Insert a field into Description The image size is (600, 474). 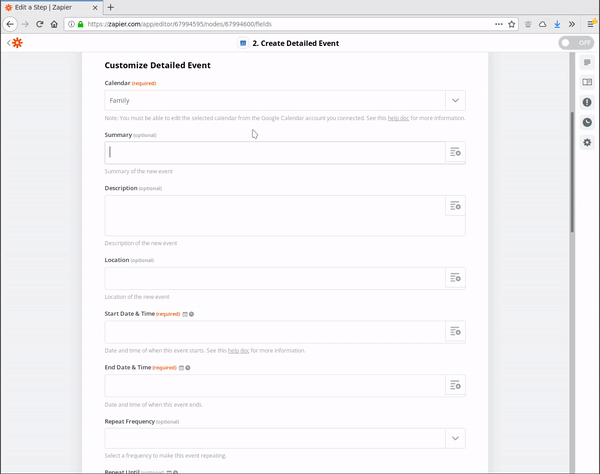point(455,206)
